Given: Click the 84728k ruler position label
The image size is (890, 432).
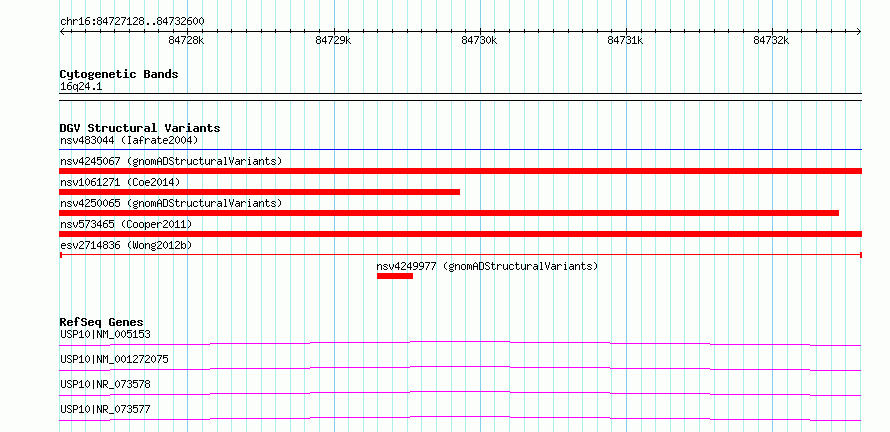Looking at the screenshot, I should tap(186, 40).
